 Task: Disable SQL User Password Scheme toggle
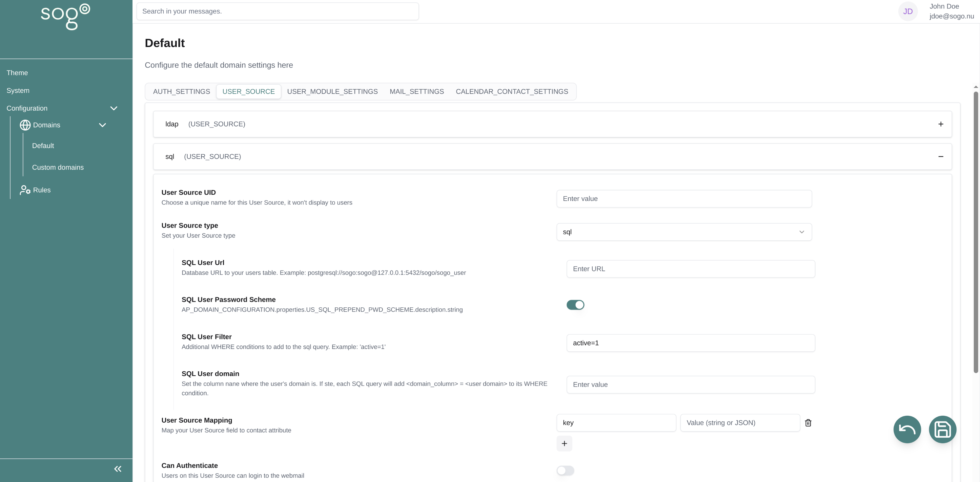(x=575, y=305)
